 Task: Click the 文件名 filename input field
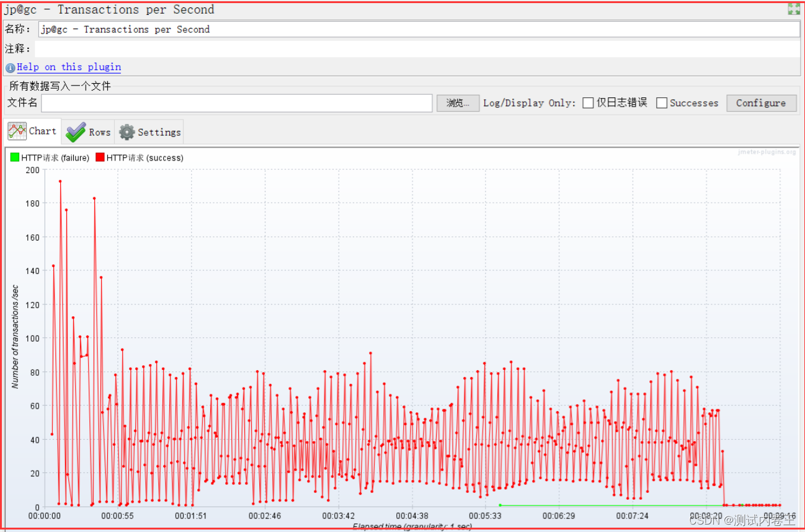237,103
